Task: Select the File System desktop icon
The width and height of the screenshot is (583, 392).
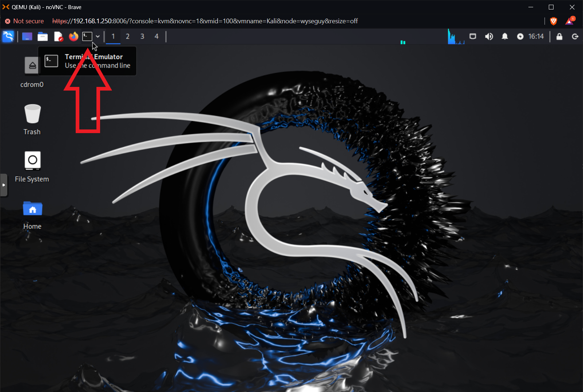Action: click(x=32, y=167)
